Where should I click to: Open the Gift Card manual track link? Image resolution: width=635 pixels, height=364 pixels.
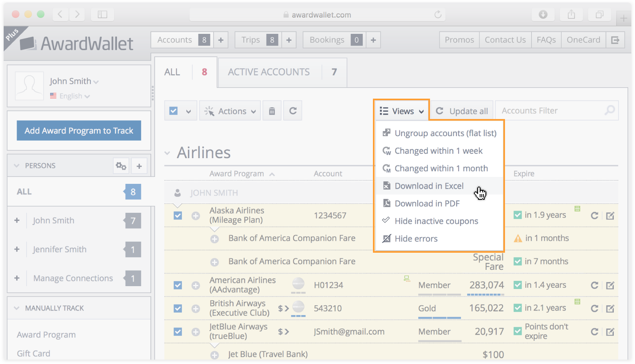[x=33, y=353]
